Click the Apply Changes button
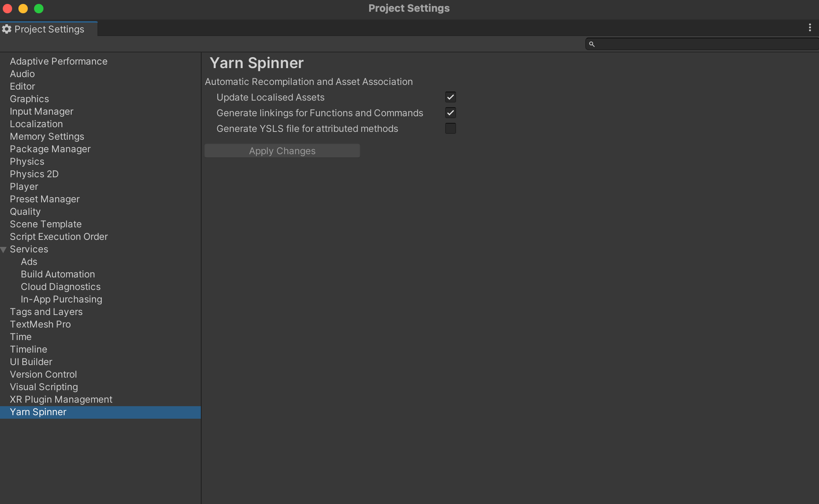 point(282,151)
